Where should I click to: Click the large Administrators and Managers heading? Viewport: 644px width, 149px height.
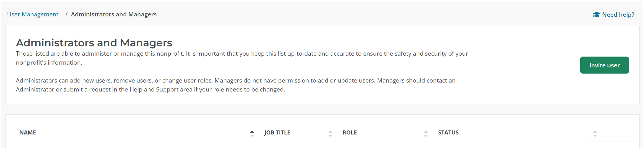(x=94, y=43)
